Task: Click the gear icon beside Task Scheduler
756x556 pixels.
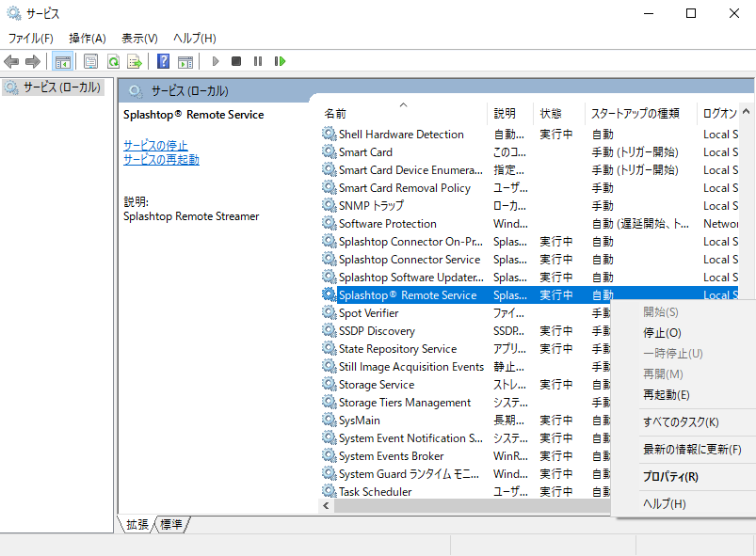Action: tap(330, 491)
